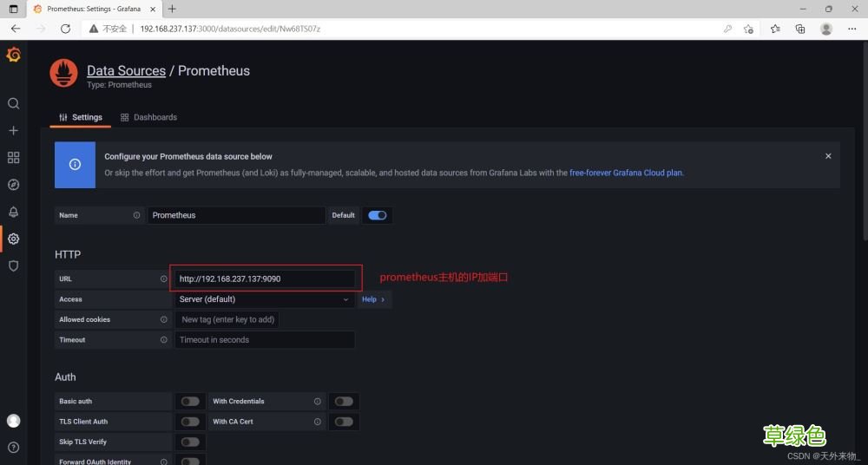Open the Help question mark icon
Screen dimensions: 868x465
coord(13,448)
